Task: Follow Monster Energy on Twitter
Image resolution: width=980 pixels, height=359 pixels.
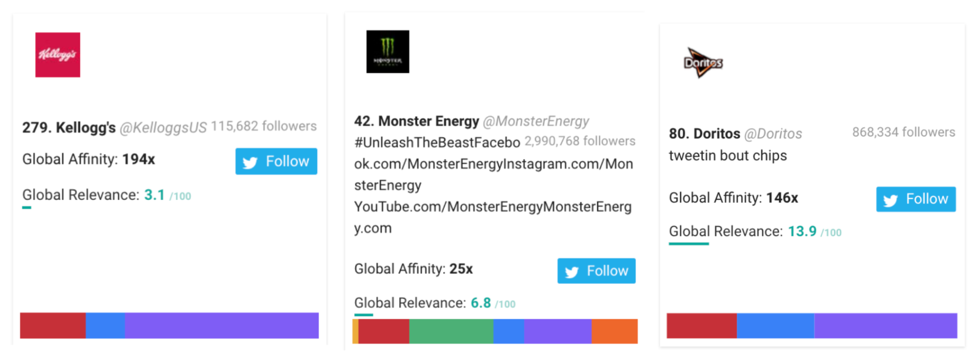Action: tap(596, 271)
